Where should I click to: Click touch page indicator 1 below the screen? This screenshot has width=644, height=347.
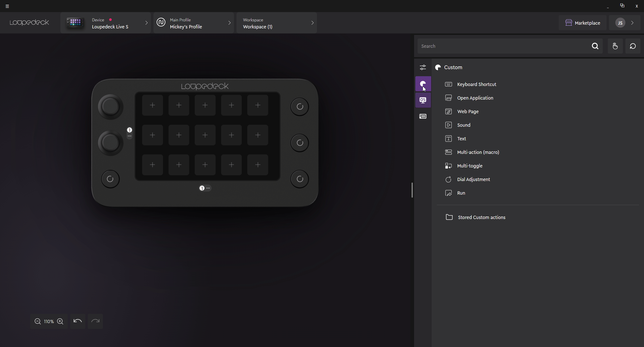[x=202, y=188]
